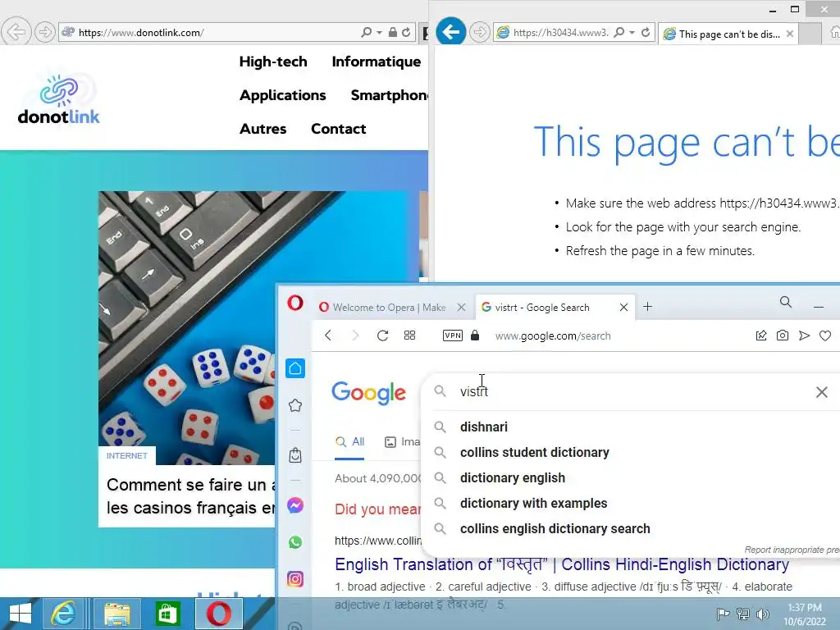Click the Google logo
The width and height of the screenshot is (840, 630).
click(368, 393)
